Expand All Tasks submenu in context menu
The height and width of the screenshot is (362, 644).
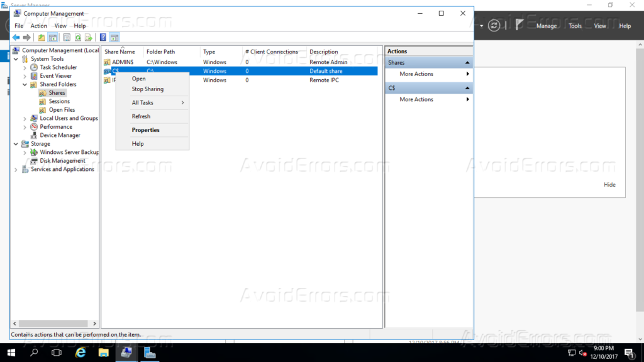coord(157,102)
